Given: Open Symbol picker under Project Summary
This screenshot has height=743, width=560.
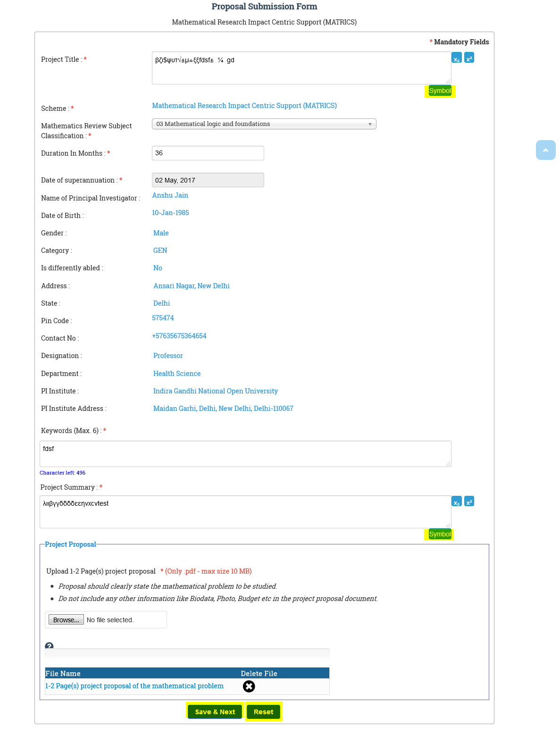Looking at the screenshot, I should (440, 534).
